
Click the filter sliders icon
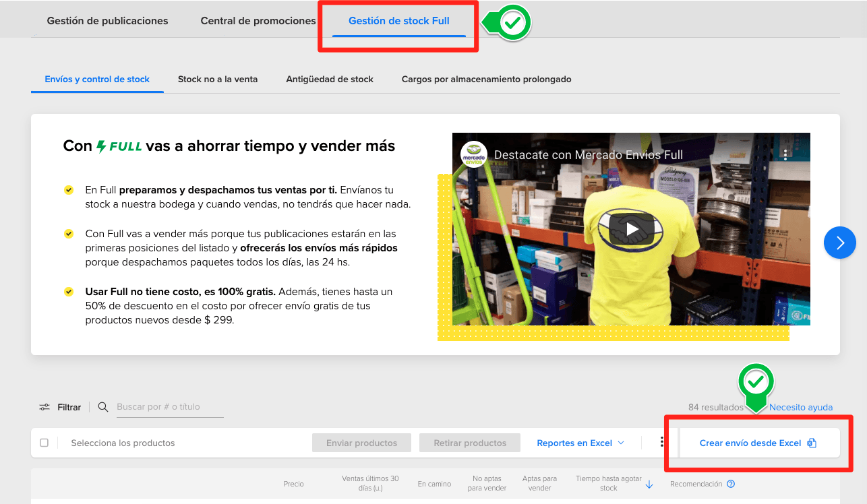tap(44, 407)
